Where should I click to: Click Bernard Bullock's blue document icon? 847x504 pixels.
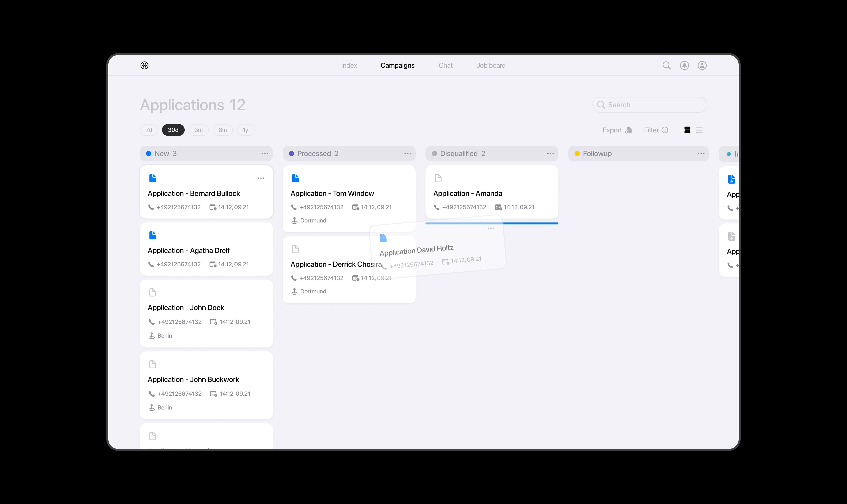(x=153, y=178)
